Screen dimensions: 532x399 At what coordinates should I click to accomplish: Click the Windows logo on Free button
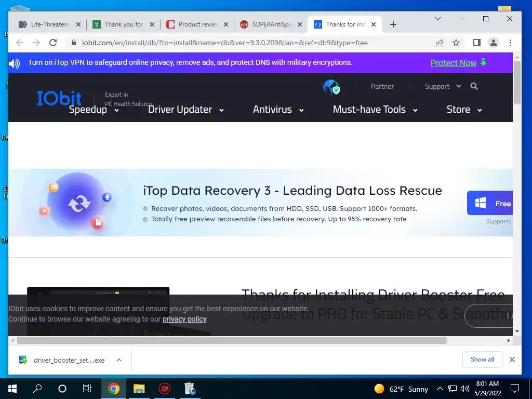[480, 203]
